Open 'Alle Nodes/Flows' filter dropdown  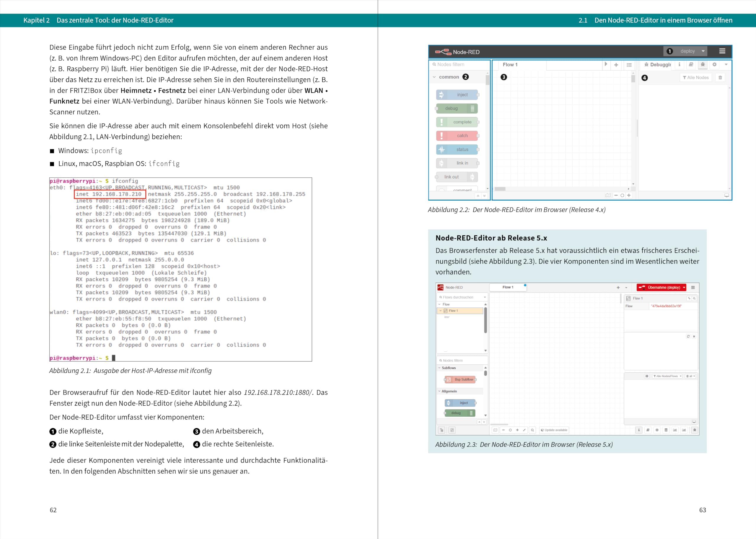tap(667, 376)
